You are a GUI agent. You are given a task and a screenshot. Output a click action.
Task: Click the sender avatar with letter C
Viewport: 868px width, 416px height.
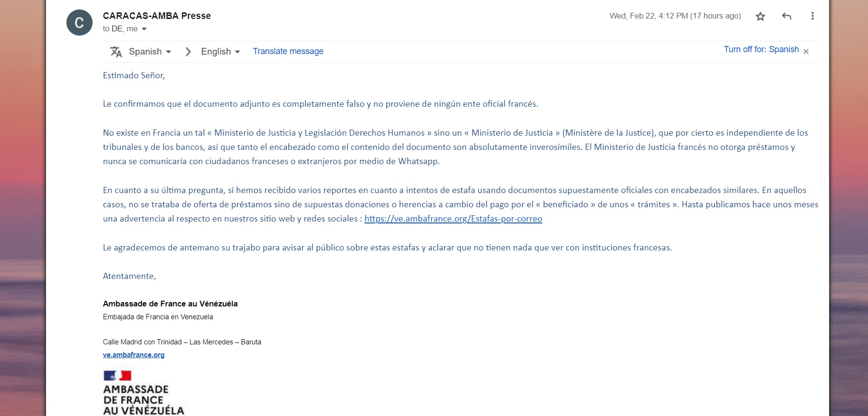pos(79,22)
